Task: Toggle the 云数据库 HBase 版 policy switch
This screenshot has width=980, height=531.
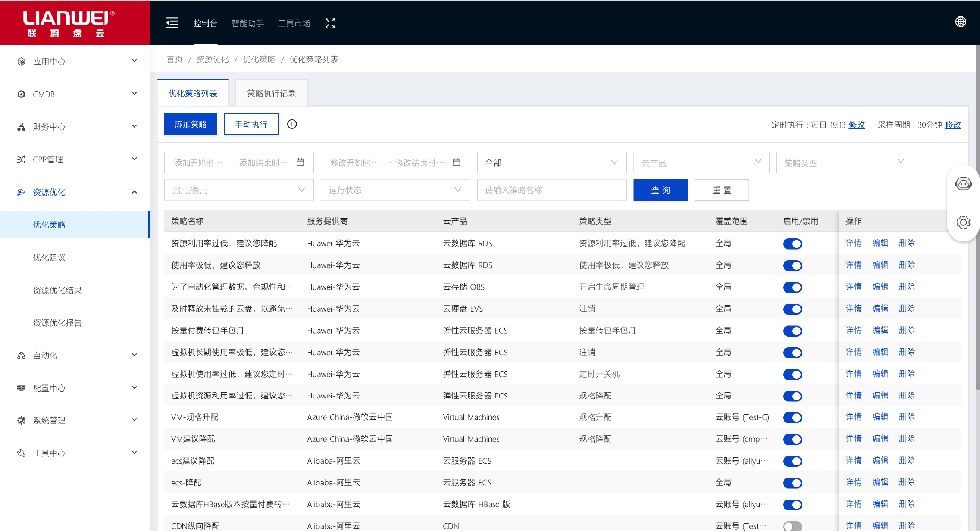Action: coord(792,504)
